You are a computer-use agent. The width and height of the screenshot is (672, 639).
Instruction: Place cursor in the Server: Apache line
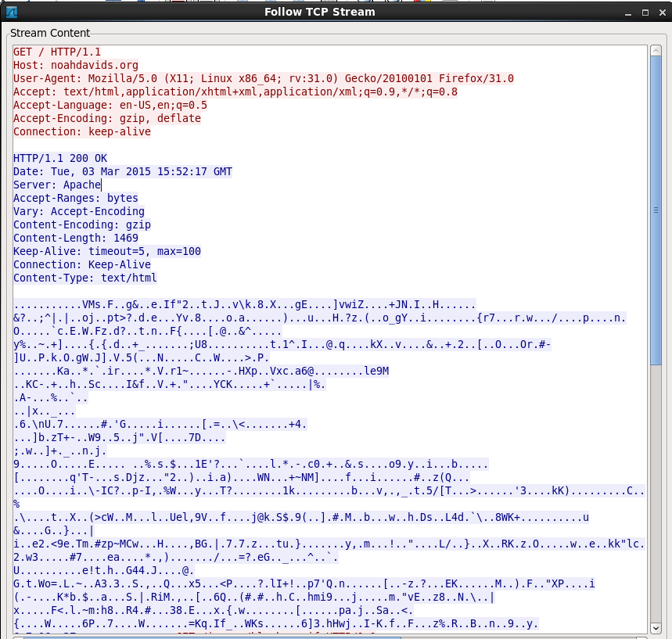click(x=57, y=185)
